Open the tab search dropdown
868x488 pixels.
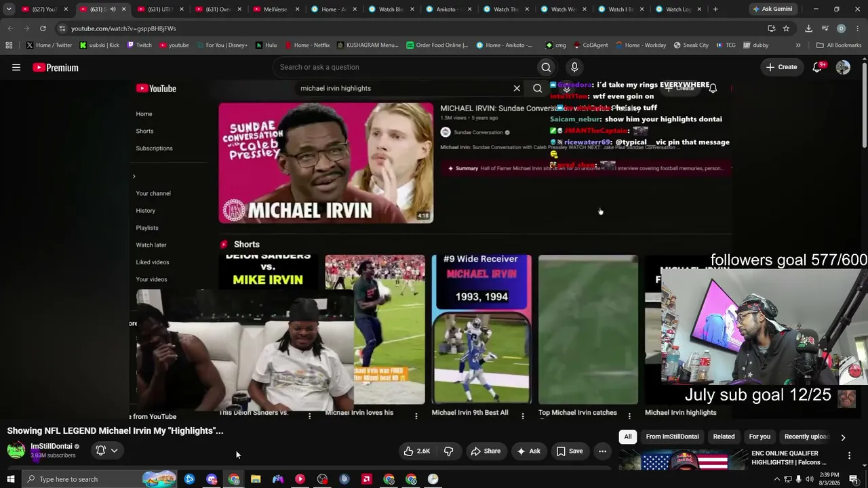point(9,9)
